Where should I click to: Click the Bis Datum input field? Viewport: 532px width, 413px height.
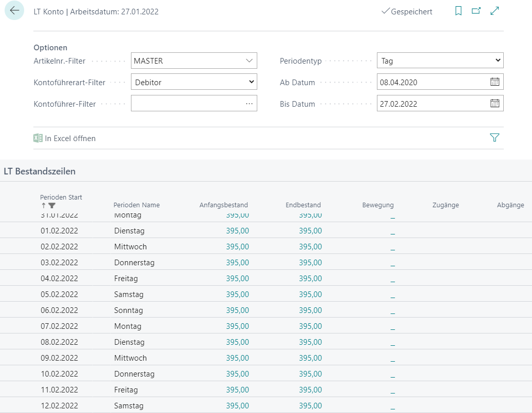tap(431, 103)
